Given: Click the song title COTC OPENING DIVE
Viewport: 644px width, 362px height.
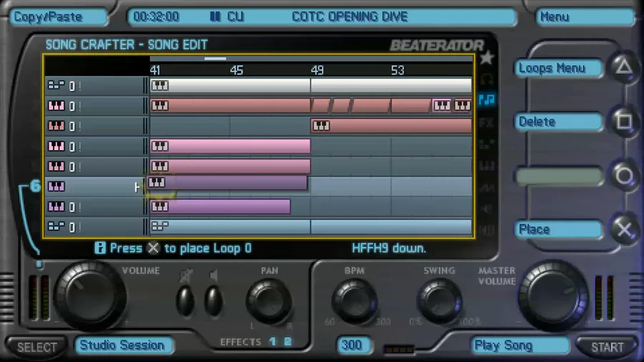Looking at the screenshot, I should click(x=349, y=17).
